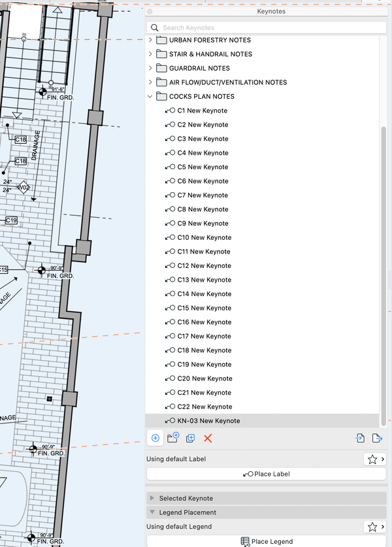Select C8 New Keynote
Viewport: 392px width, 547px height.
tap(203, 209)
